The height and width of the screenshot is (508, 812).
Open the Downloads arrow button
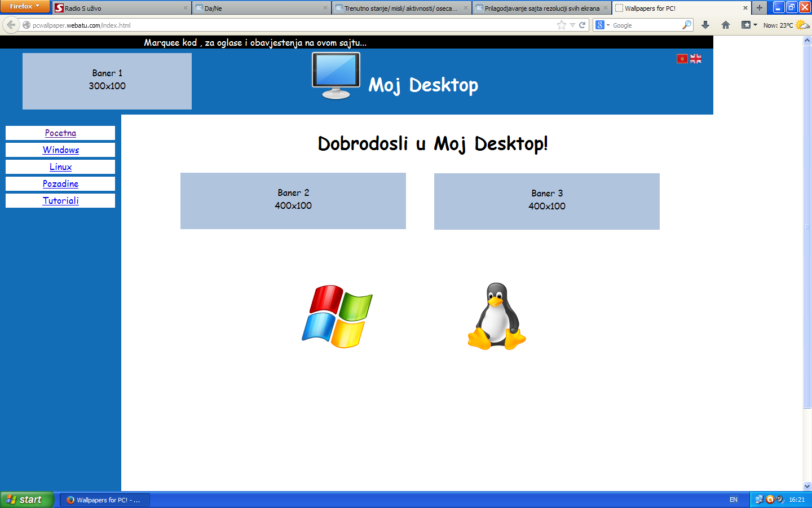click(705, 25)
